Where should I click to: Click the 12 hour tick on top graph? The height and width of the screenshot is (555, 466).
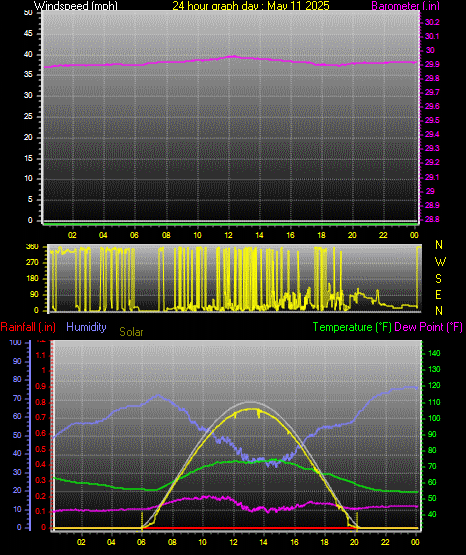228,235
